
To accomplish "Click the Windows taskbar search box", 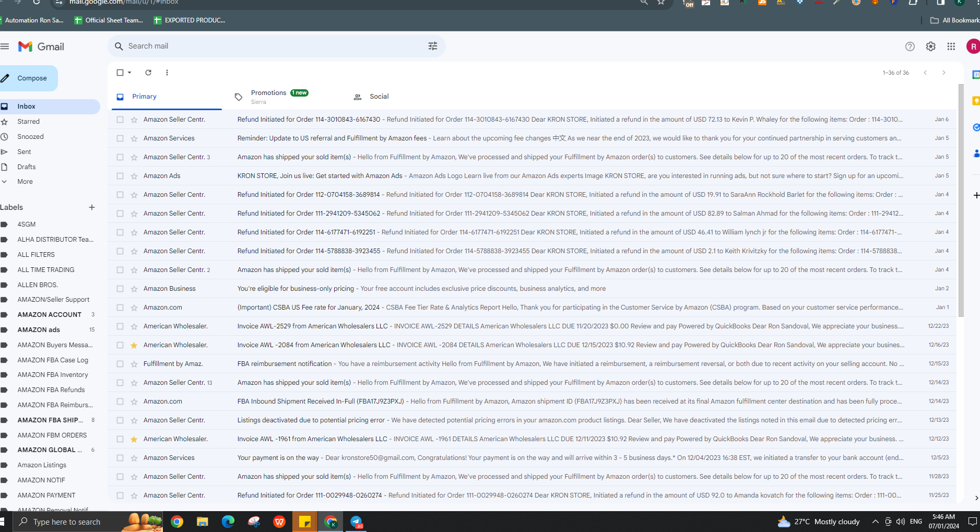I will click(x=87, y=522).
